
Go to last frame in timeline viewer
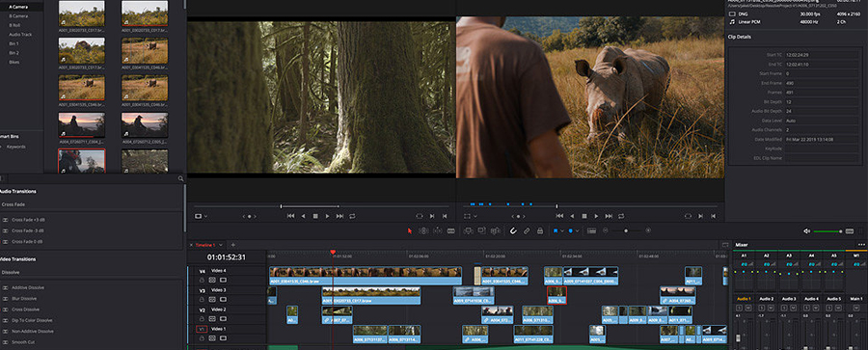tap(609, 216)
